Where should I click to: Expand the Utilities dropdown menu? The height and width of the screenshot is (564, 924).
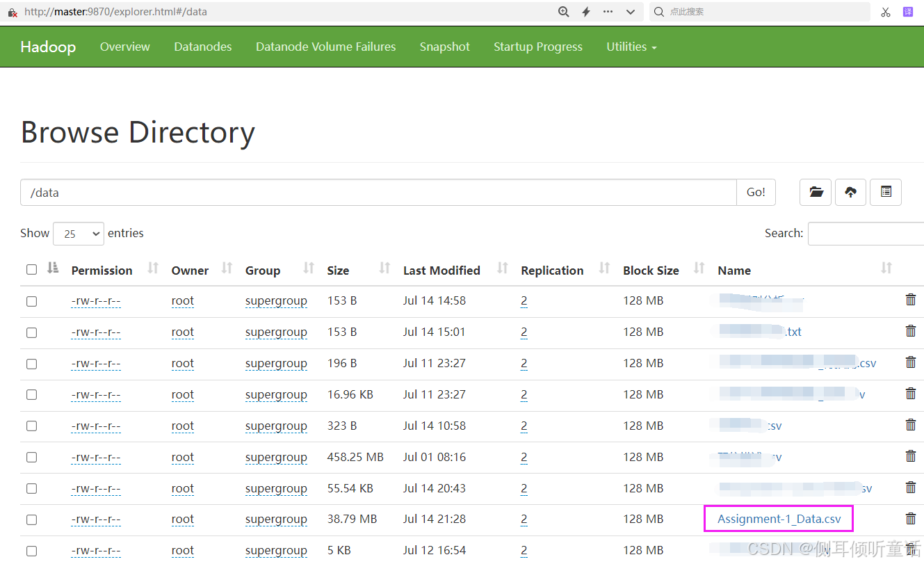coord(631,47)
